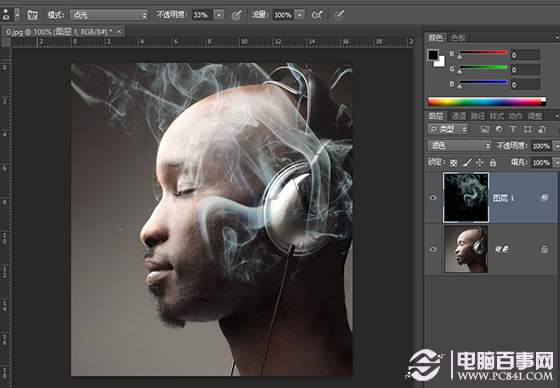This screenshot has height=388, width=560.
Task: Open the layer blend mode 滤色 dropdown
Action: [x=459, y=145]
